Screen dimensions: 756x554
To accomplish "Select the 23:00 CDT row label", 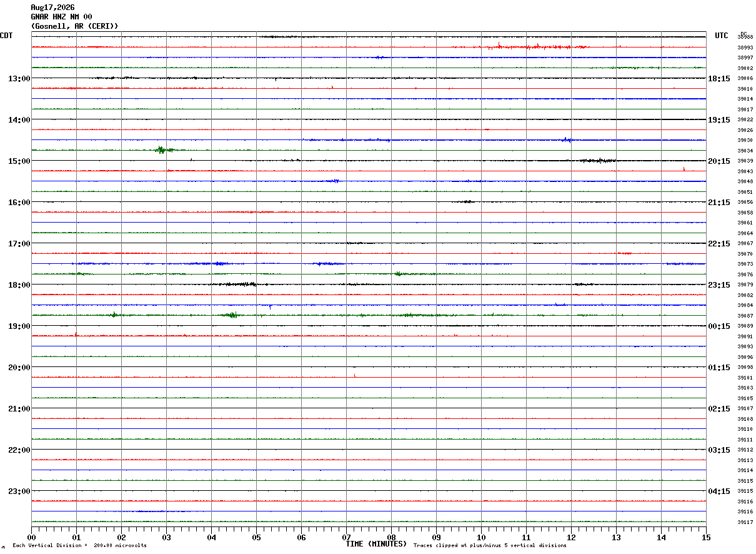I will coord(19,491).
